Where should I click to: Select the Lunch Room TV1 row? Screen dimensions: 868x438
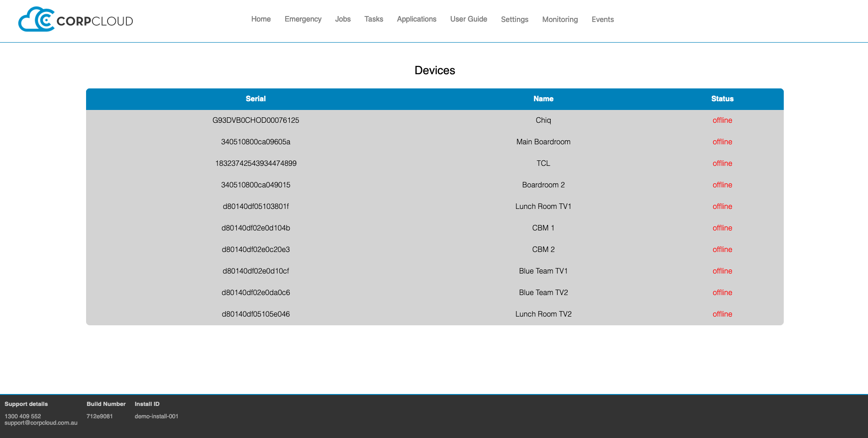pos(543,207)
